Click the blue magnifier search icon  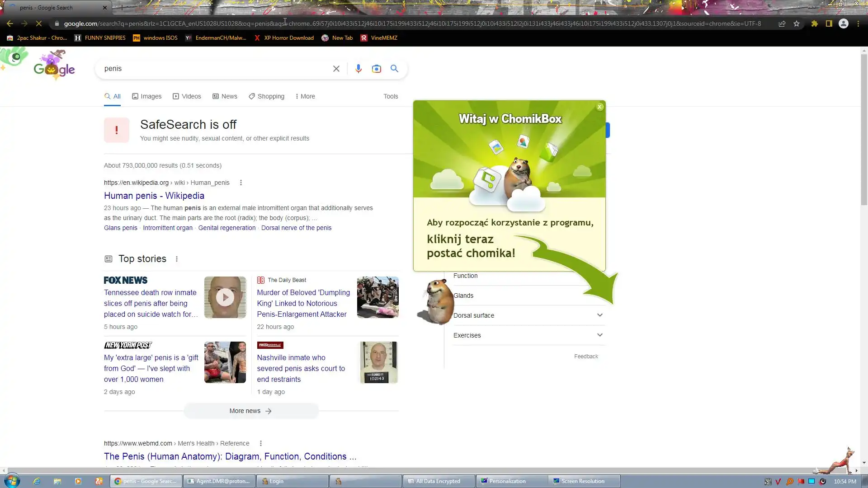pos(394,69)
